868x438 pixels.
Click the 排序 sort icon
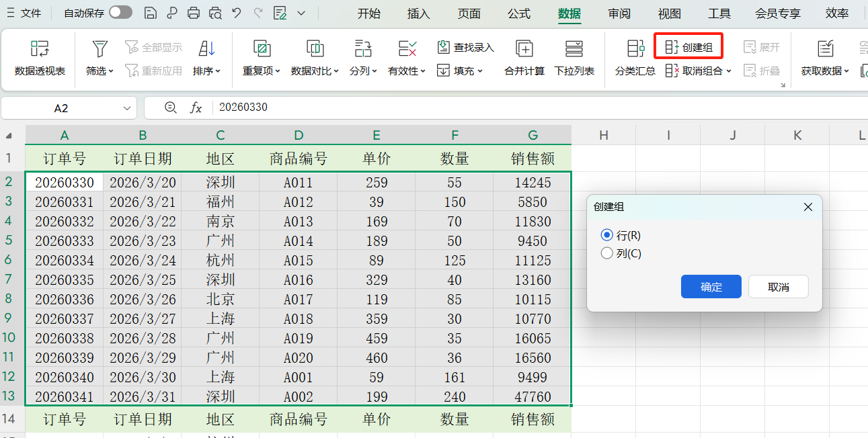[205, 48]
